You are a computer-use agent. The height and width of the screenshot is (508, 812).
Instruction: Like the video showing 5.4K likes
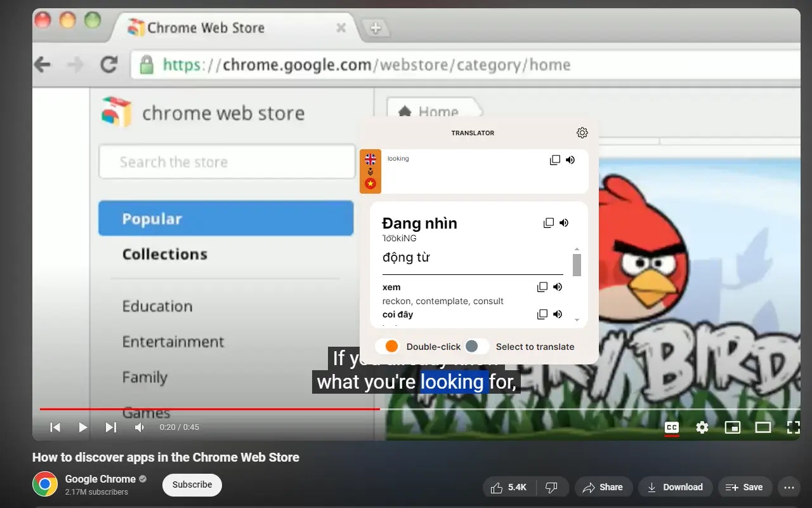click(509, 487)
